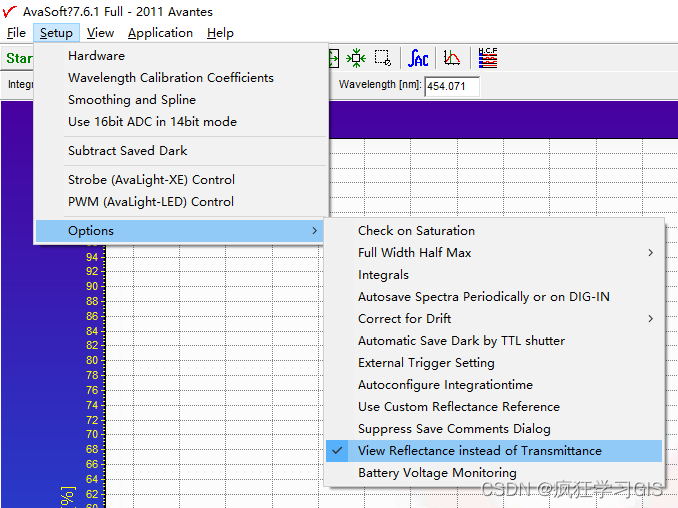Click the autoscale green arrows icon

356,58
